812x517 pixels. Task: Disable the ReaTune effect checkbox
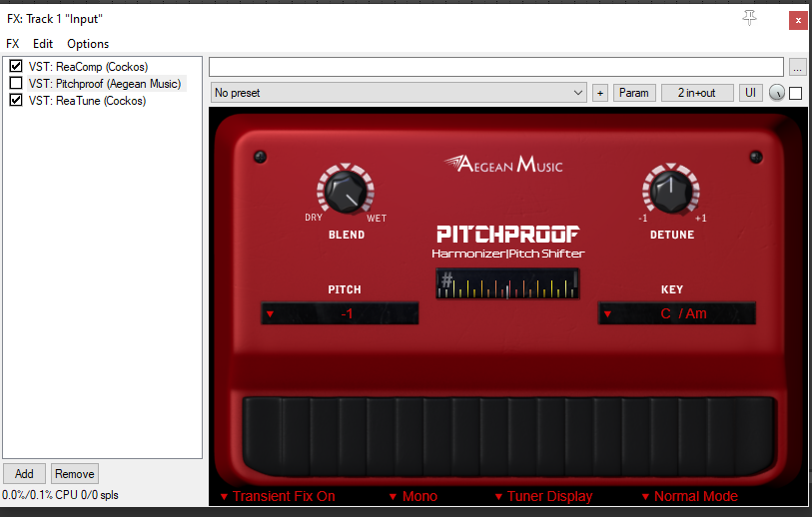coord(16,100)
